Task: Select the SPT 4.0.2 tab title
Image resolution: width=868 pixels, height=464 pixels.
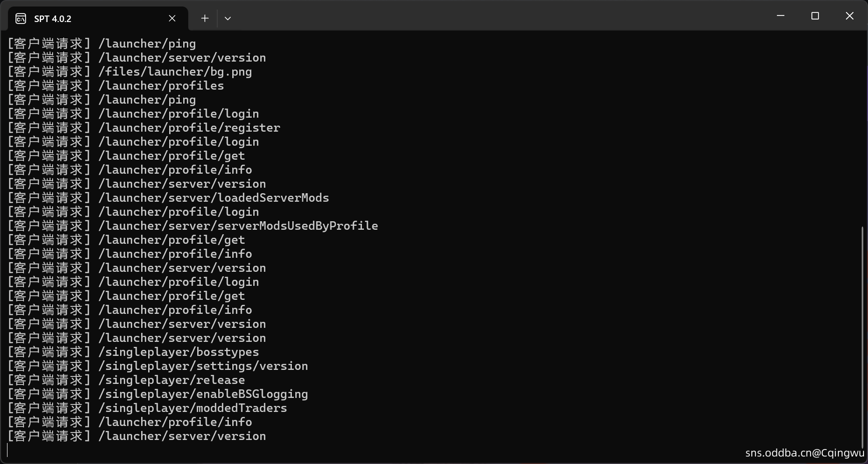Action: [x=53, y=19]
